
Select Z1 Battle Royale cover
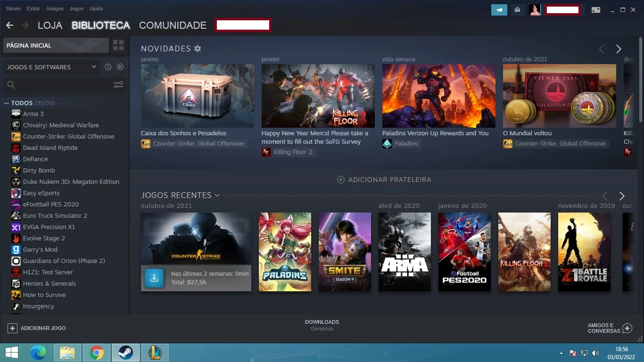584,252
